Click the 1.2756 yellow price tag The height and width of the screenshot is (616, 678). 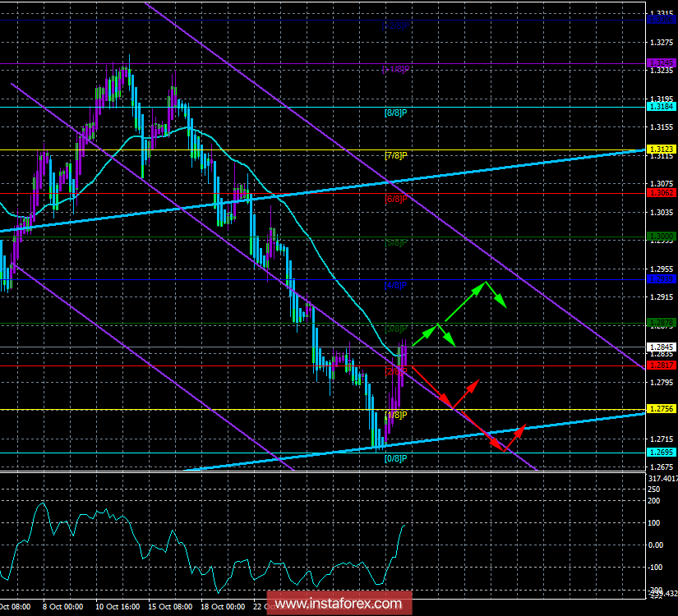[x=661, y=409]
